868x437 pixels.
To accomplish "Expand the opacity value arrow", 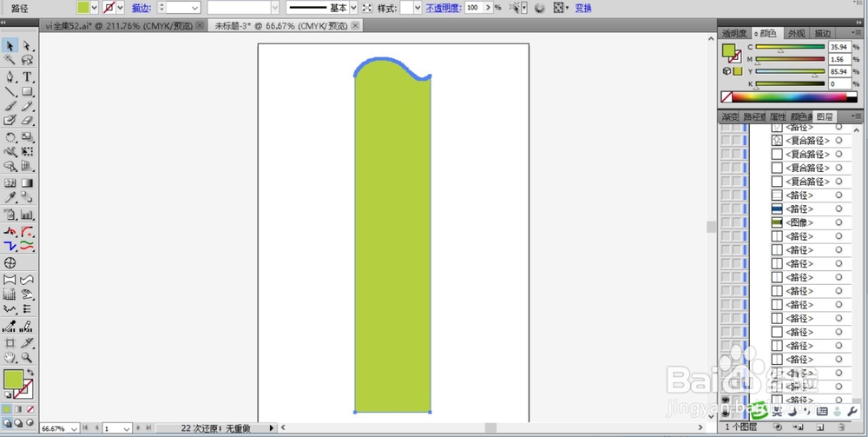I will [x=487, y=8].
